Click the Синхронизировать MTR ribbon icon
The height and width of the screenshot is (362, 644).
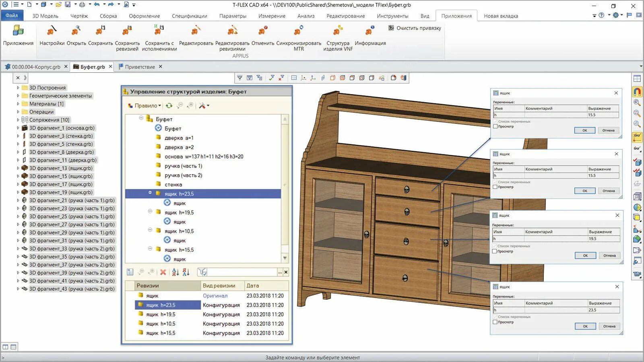pos(298,31)
